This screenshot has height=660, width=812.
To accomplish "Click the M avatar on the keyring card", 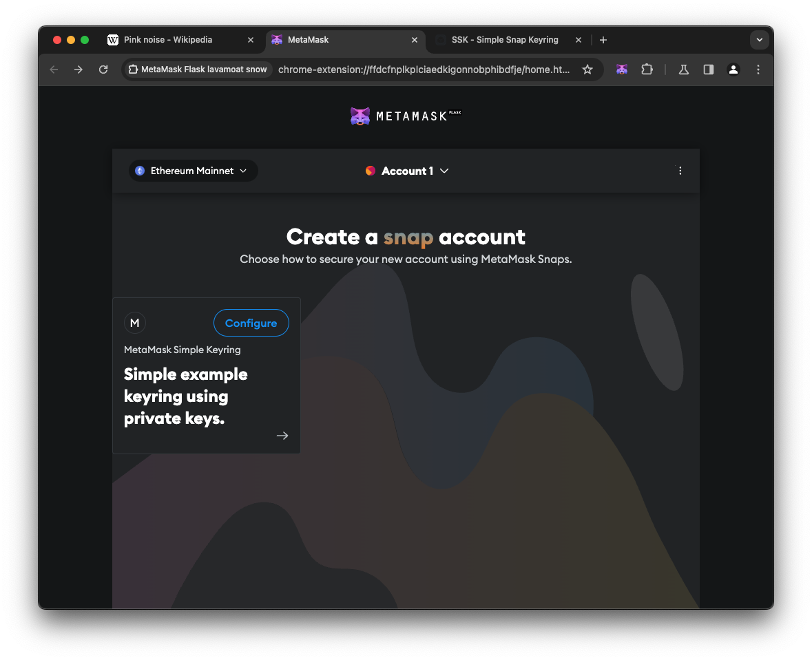I will 134,323.
